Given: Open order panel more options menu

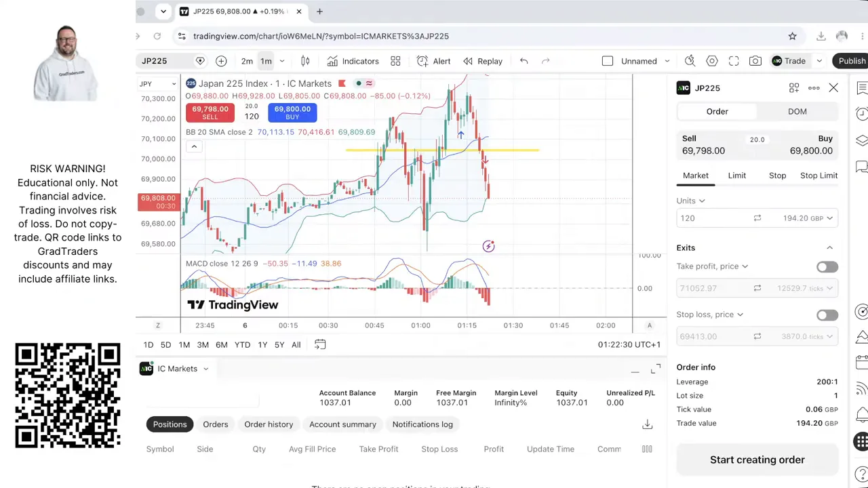Looking at the screenshot, I should click(814, 88).
